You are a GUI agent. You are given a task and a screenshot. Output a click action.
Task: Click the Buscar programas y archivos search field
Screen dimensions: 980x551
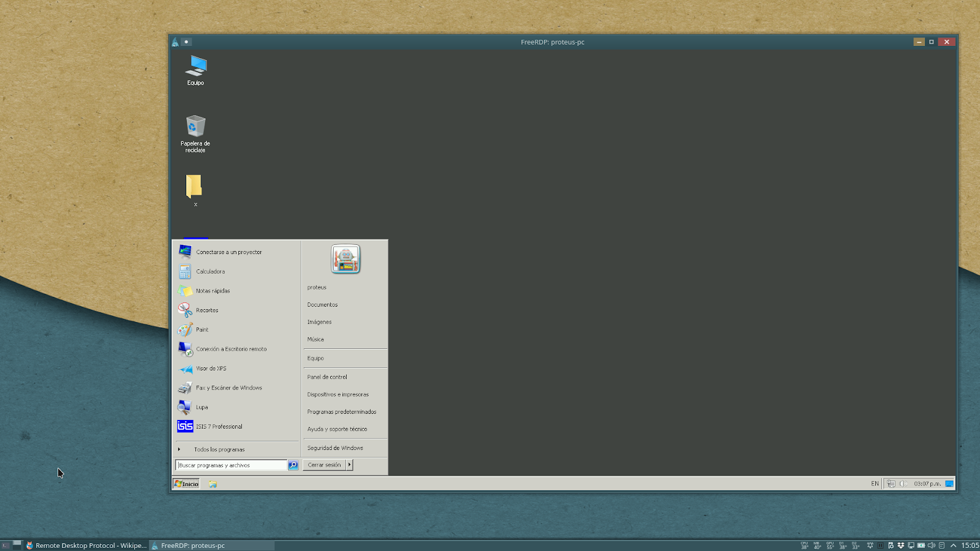click(232, 465)
